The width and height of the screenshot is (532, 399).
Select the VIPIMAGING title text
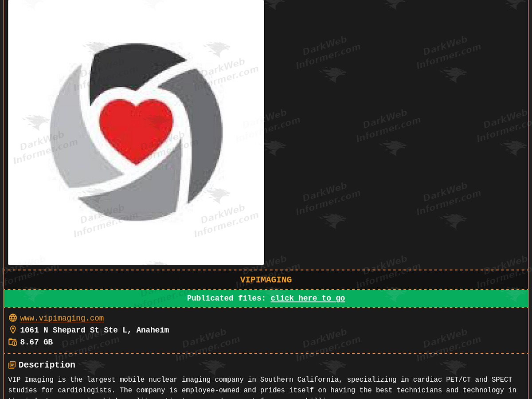coord(266,280)
